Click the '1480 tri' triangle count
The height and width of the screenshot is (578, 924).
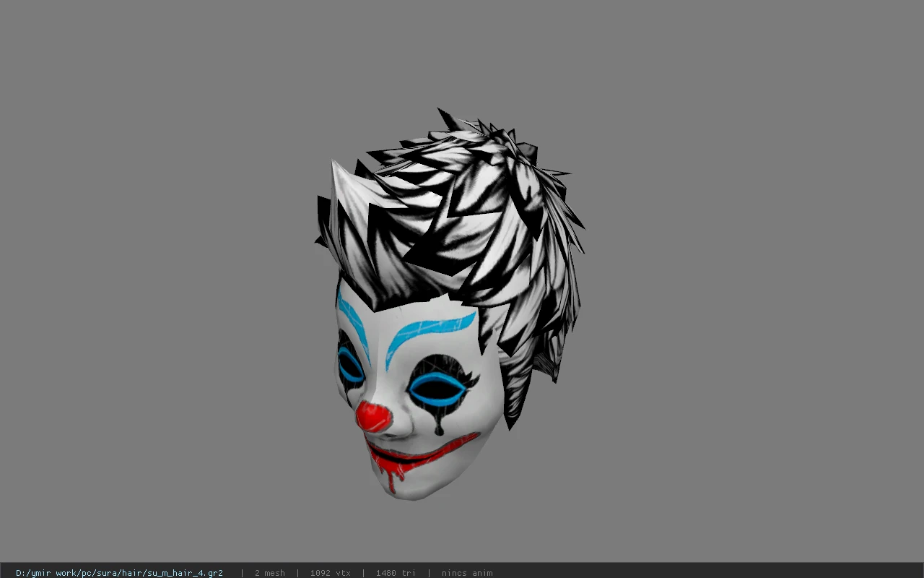pyautogui.click(x=396, y=573)
